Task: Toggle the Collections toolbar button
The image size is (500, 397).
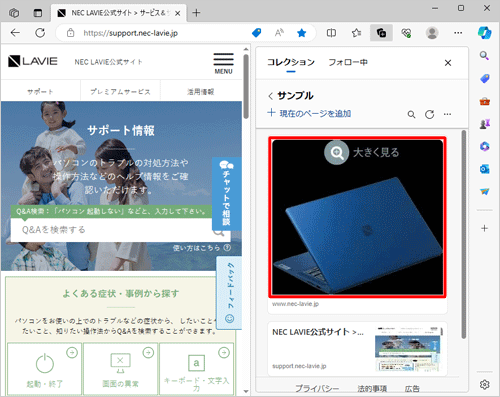Action: tap(381, 33)
